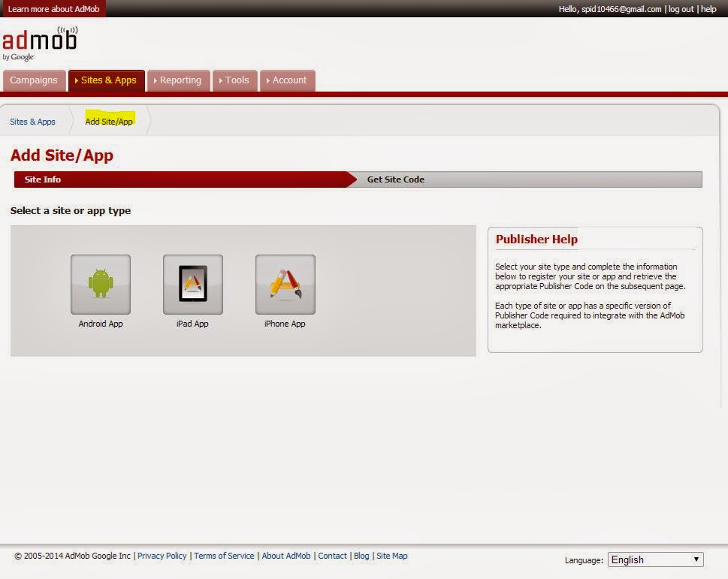The height and width of the screenshot is (579, 728).
Task: Open the help link
Action: tap(708, 9)
